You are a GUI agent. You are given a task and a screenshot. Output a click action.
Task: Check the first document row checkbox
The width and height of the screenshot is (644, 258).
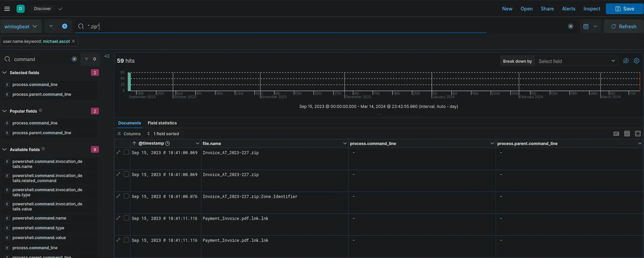click(126, 152)
